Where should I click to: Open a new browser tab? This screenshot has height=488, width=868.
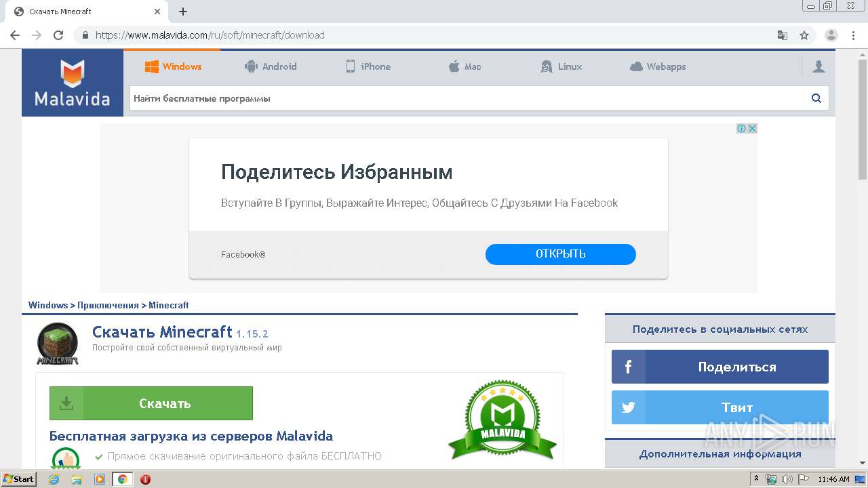[183, 12]
